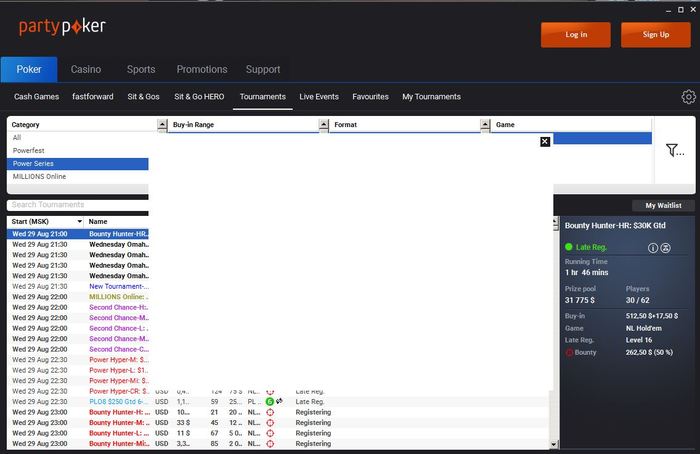The width and height of the screenshot is (700, 454).
Task: Open the Sports tab
Action: tap(141, 69)
